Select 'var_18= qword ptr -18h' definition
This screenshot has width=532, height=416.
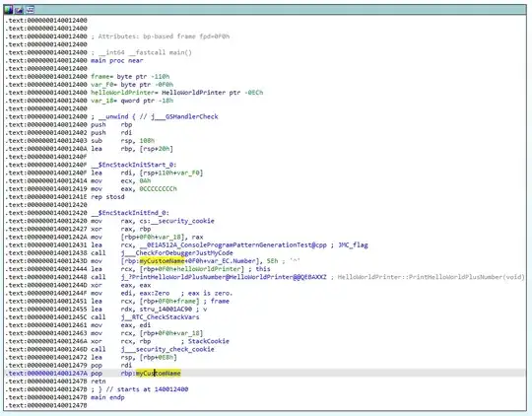tap(132, 101)
